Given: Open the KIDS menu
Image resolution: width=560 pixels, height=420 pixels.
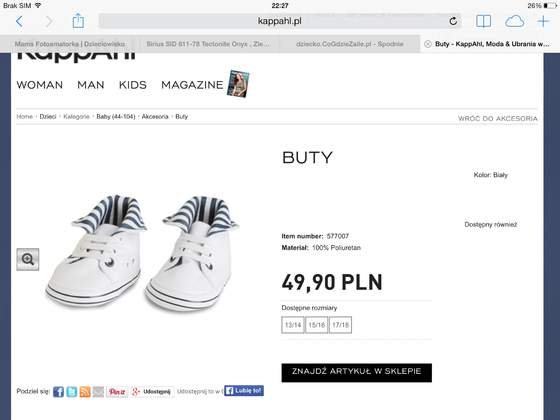Looking at the screenshot, I should pos(133,85).
